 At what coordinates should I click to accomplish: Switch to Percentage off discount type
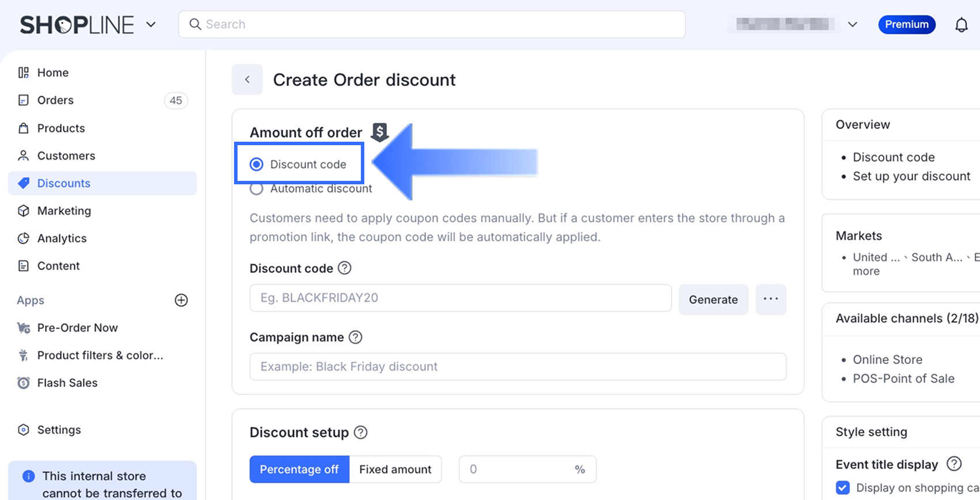(x=299, y=469)
